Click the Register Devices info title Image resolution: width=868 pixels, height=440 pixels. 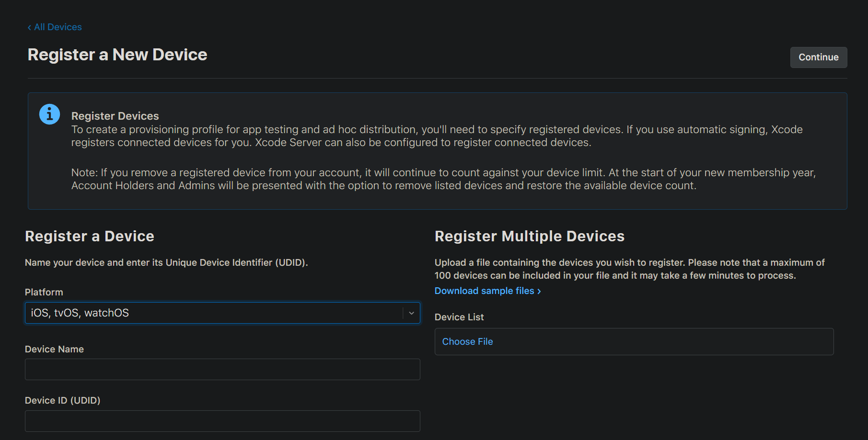click(115, 116)
